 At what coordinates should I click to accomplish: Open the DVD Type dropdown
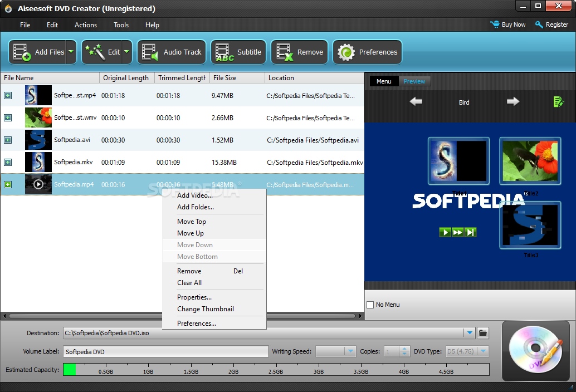point(483,351)
